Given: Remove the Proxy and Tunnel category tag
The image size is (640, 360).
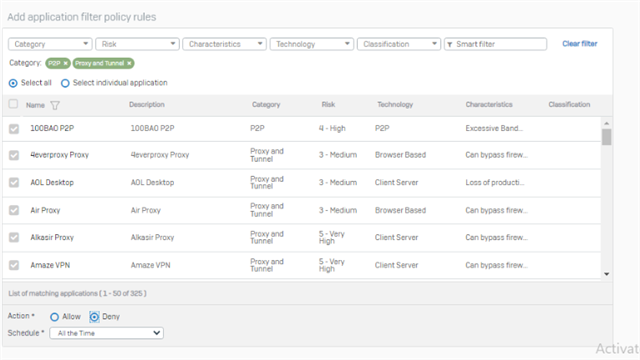Looking at the screenshot, I should 129,63.
